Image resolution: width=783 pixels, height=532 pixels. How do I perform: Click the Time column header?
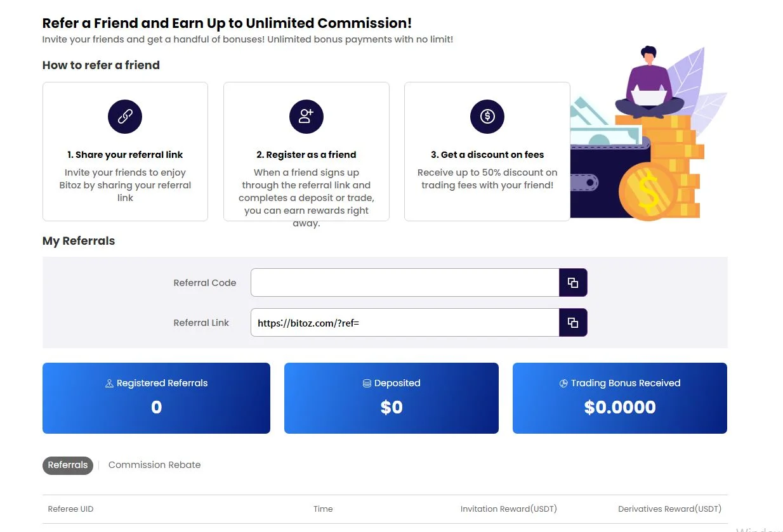pyautogui.click(x=323, y=509)
